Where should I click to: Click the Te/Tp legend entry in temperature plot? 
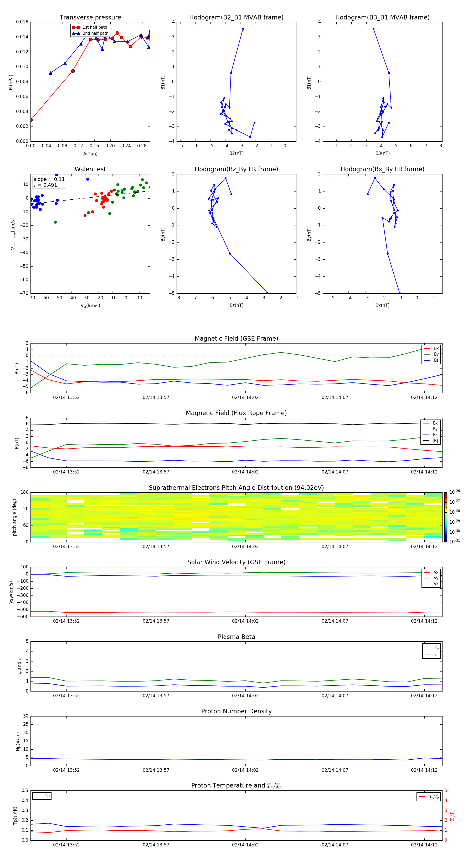(x=429, y=796)
